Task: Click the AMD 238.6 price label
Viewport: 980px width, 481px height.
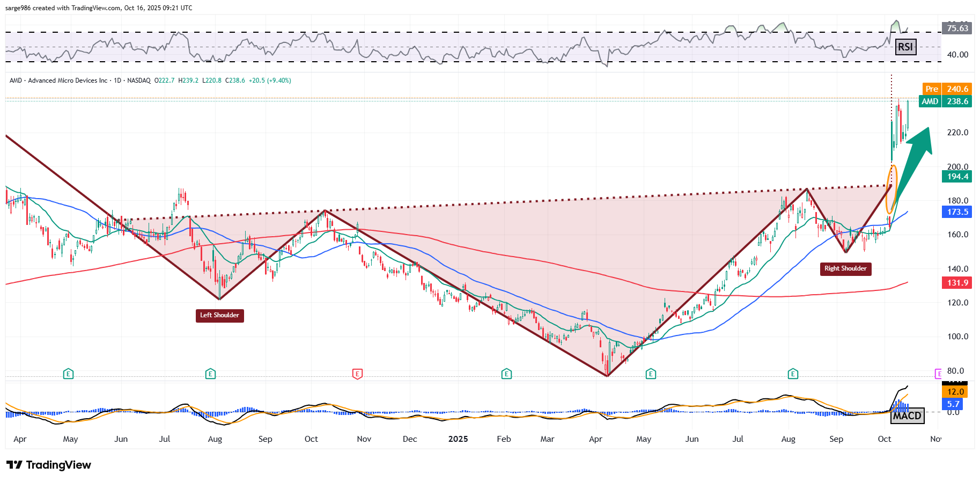Action: click(945, 101)
